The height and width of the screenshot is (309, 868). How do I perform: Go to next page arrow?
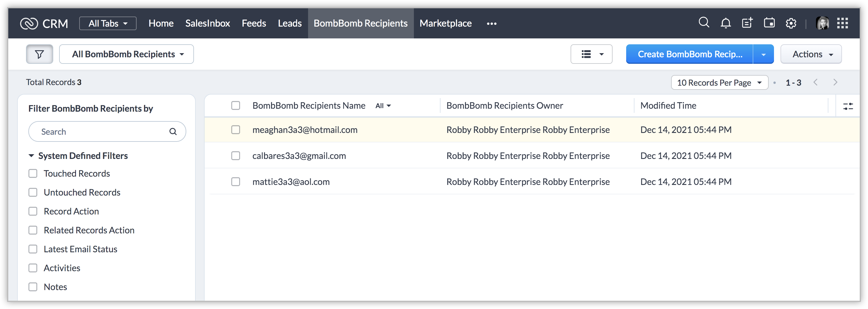835,82
